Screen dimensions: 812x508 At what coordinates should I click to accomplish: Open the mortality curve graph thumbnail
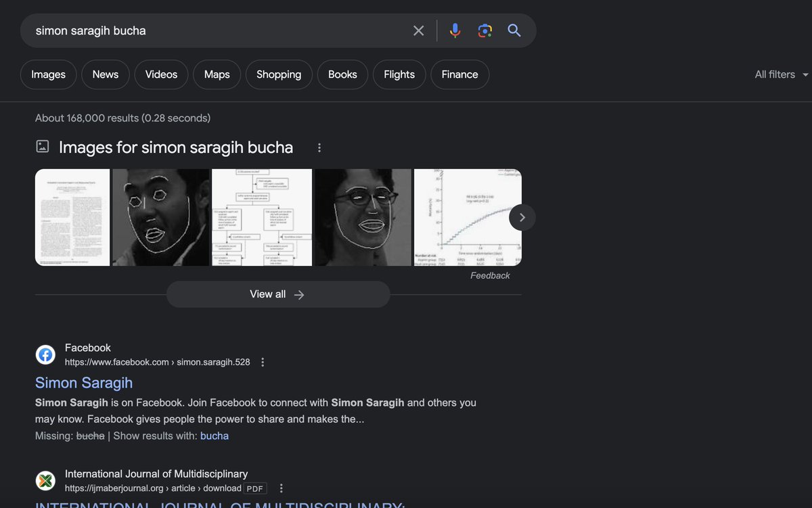click(x=468, y=217)
